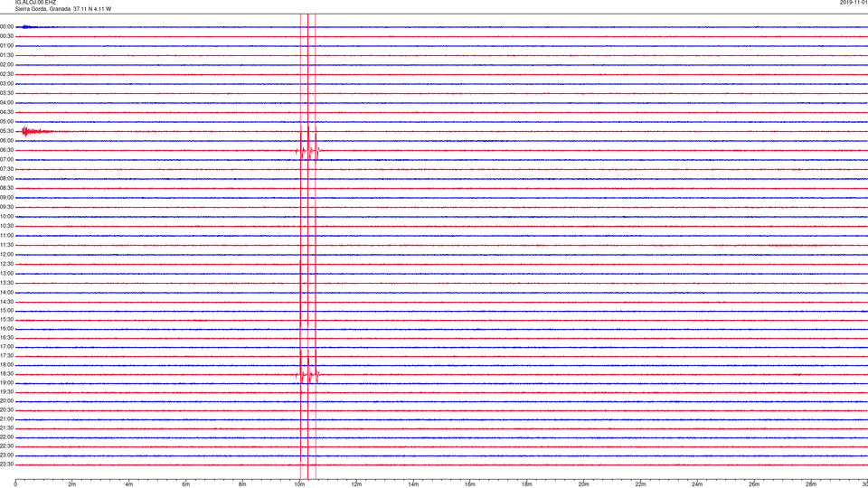Click the 23:30 time row label
This screenshot has height=488, width=868.
pos(6,465)
